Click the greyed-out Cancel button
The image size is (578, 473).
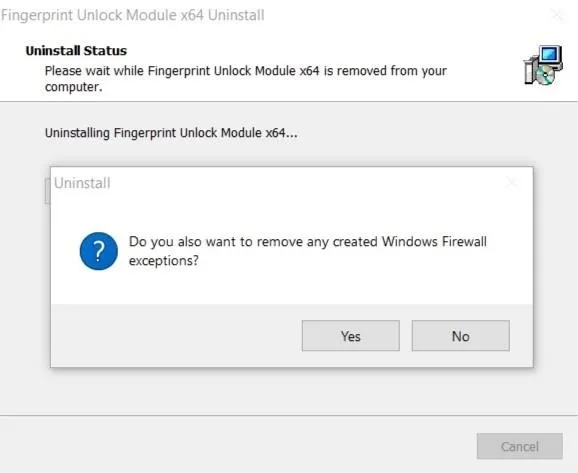[x=520, y=446]
